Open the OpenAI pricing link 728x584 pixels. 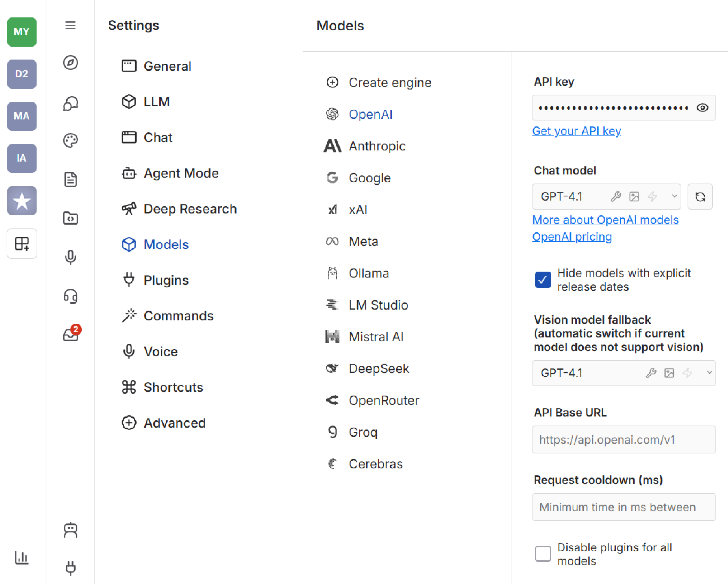(572, 237)
